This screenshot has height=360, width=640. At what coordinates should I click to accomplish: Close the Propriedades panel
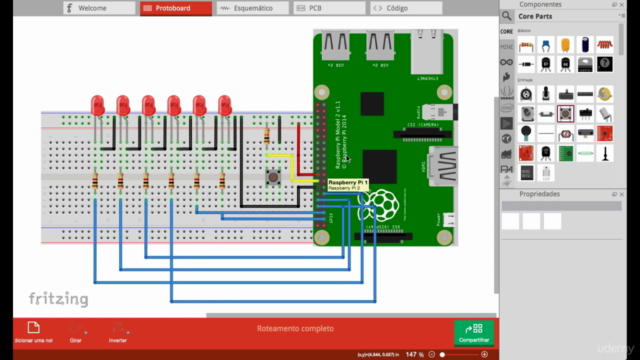[x=622, y=194]
